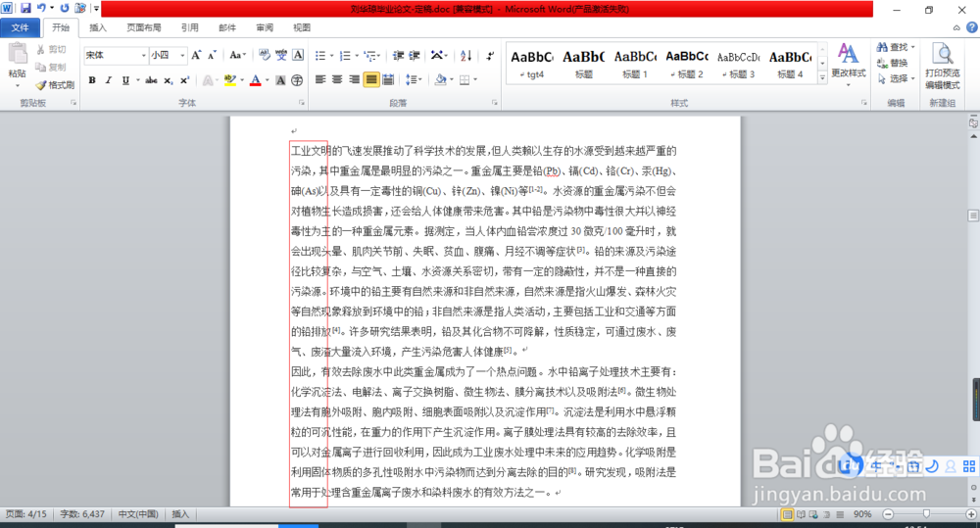
Task: Click the grow font icon
Action: click(x=196, y=55)
